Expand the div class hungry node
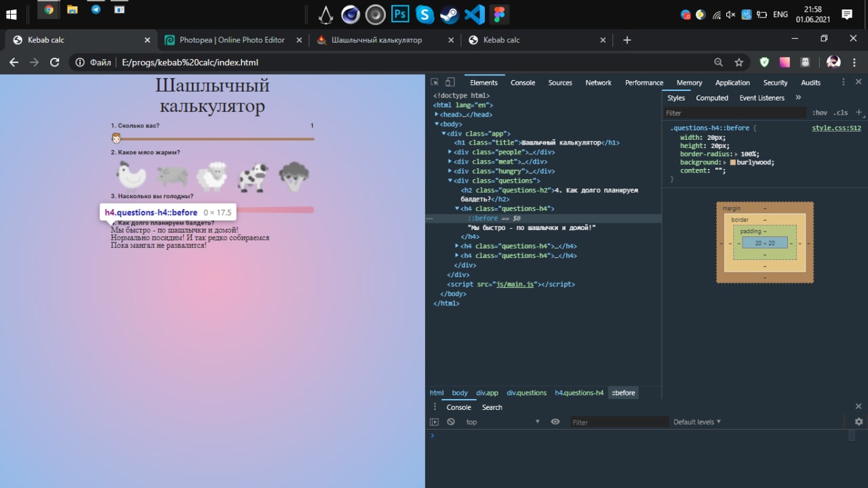The width and height of the screenshot is (868, 488). (450, 171)
